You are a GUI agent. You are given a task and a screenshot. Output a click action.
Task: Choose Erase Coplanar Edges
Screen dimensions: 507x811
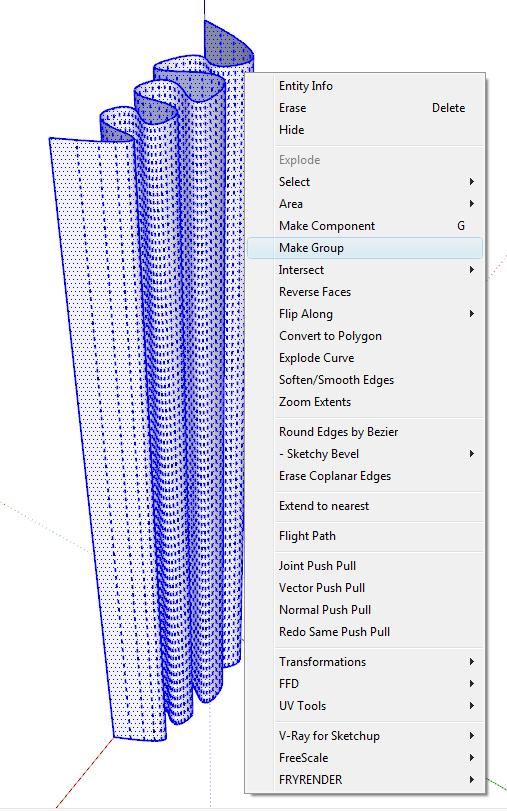pyautogui.click(x=365, y=476)
